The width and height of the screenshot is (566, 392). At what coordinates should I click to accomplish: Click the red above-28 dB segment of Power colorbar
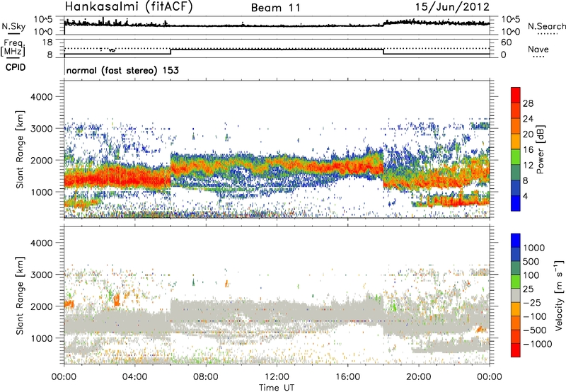pyautogui.click(x=516, y=95)
